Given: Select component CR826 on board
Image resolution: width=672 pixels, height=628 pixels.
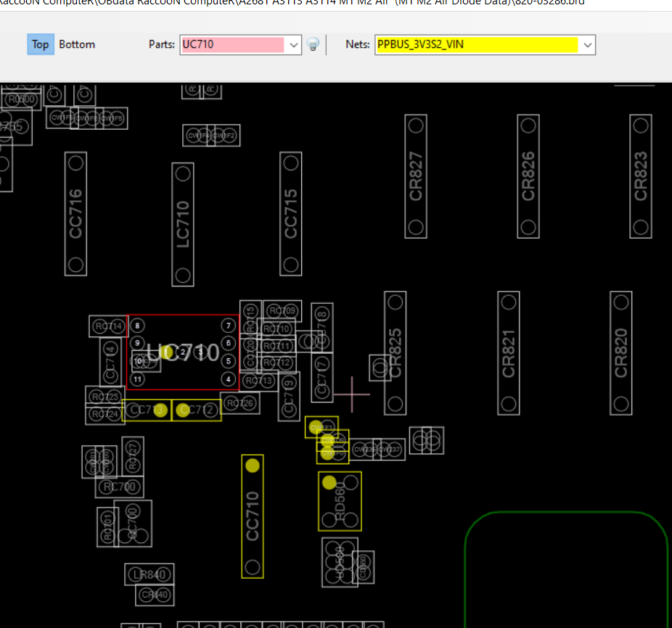Looking at the screenshot, I should (528, 176).
